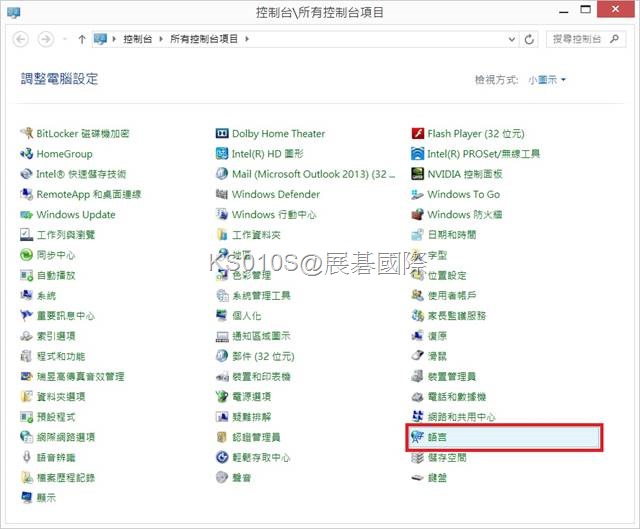Open the NVIDIA 控制面板 icon
The height and width of the screenshot is (529, 640).
418,174
